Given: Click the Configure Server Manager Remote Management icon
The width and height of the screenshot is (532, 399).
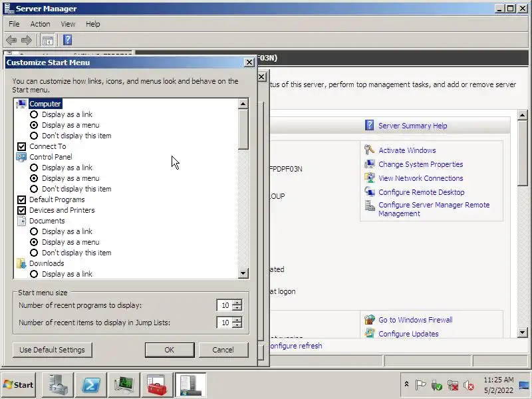Looking at the screenshot, I should tap(370, 205).
